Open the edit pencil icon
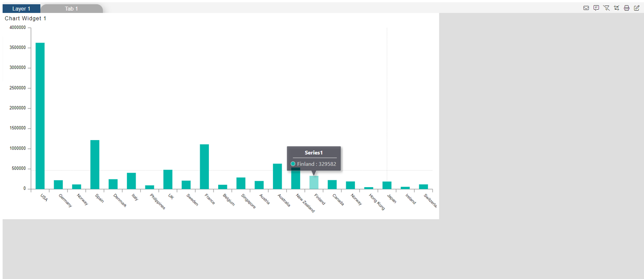The height and width of the screenshot is (279, 644). pos(637,8)
